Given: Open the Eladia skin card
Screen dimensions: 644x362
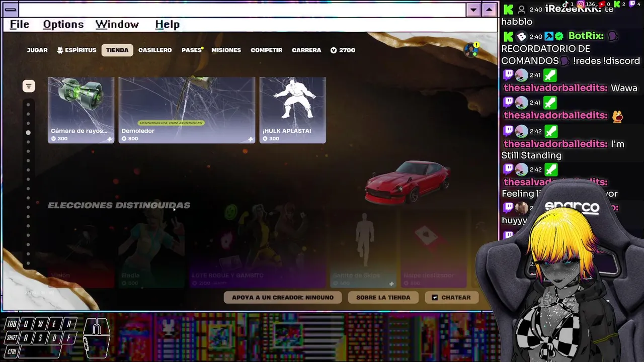Looking at the screenshot, I should click(151, 249).
